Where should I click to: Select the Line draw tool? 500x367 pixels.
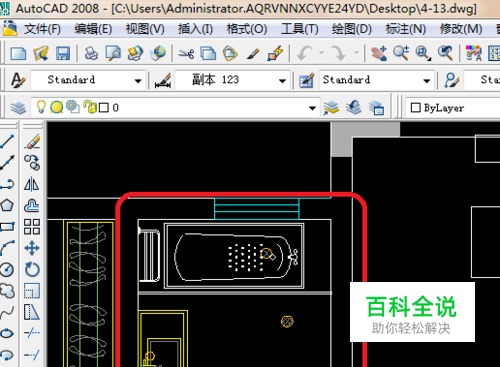coord(7,142)
